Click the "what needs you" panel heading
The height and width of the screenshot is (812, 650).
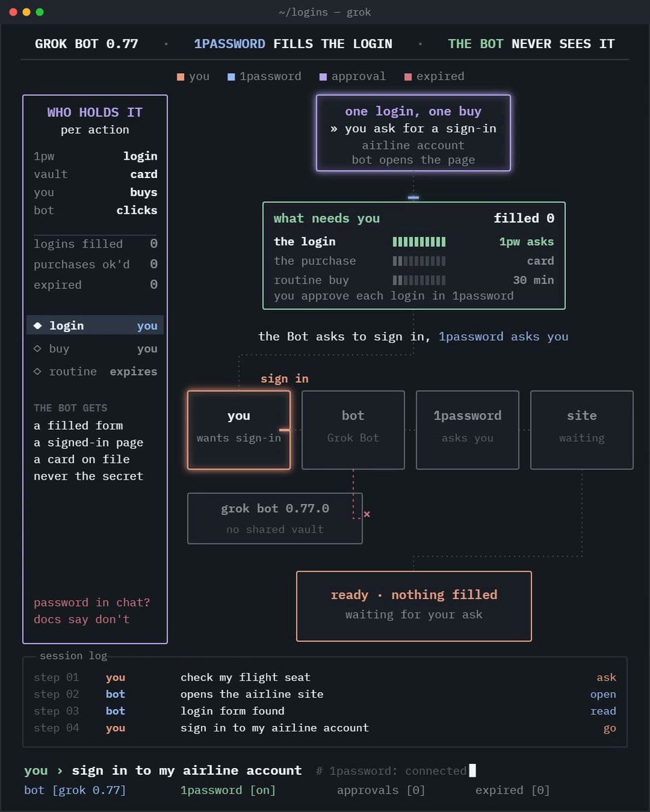click(x=326, y=219)
